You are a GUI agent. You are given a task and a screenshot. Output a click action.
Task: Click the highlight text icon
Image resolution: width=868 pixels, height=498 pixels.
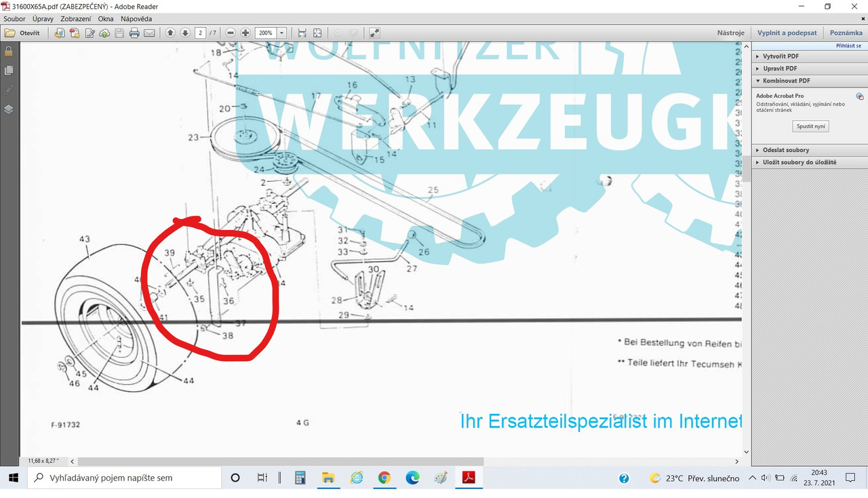[353, 33]
